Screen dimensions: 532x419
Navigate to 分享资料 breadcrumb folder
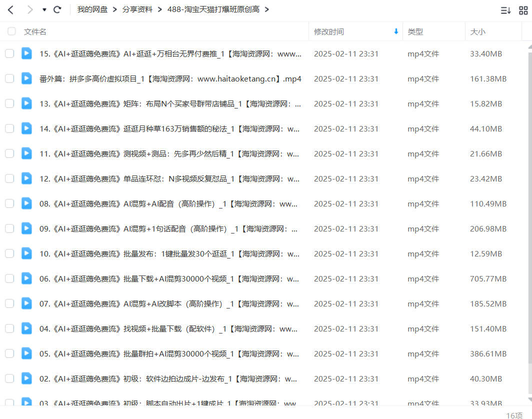pyautogui.click(x=137, y=9)
